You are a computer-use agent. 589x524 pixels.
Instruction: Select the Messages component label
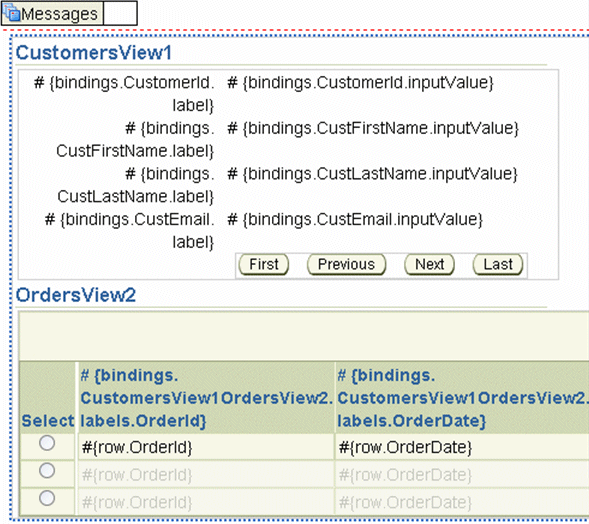tap(59, 14)
